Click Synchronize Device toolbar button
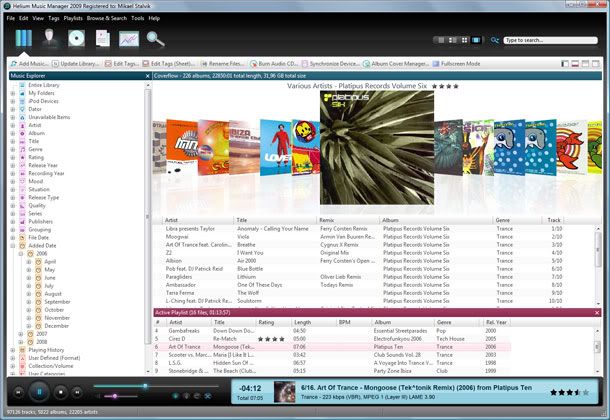 (331, 64)
